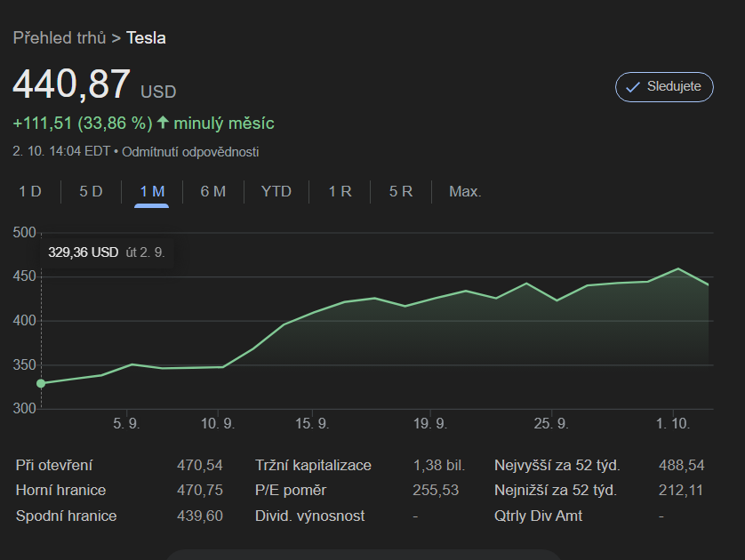Click the Tesla breadcrumb text
The image size is (745, 560).
(x=146, y=37)
